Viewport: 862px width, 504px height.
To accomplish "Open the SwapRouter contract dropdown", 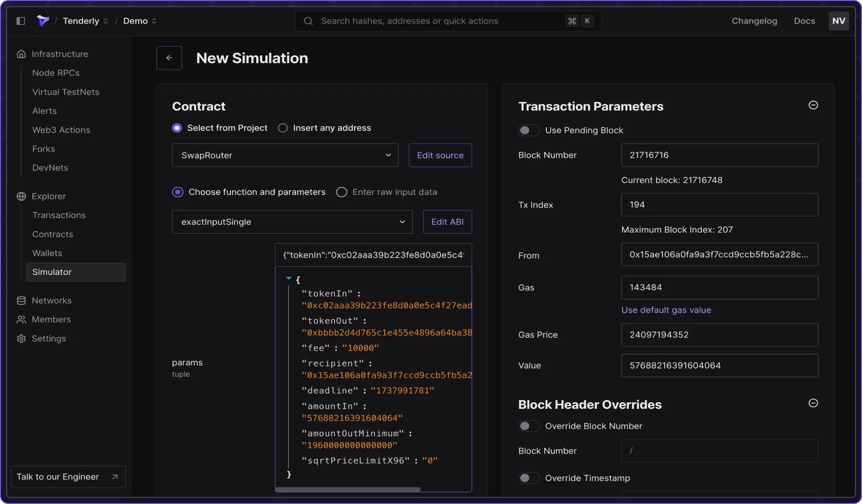I will click(x=285, y=155).
